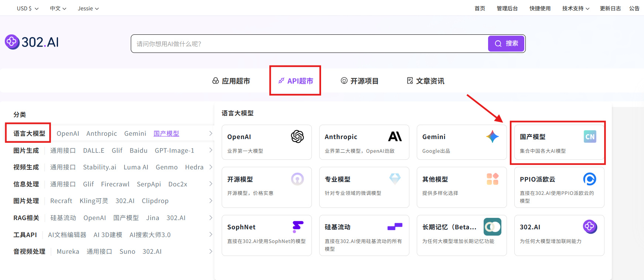
Task: Click the 应用超市 tab icon
Action: click(x=215, y=81)
